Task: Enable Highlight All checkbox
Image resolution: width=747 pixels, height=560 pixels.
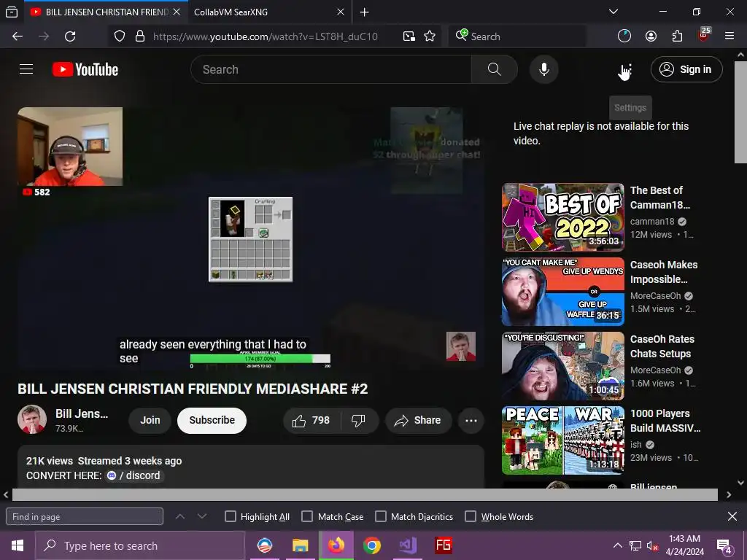Action: pyautogui.click(x=230, y=516)
